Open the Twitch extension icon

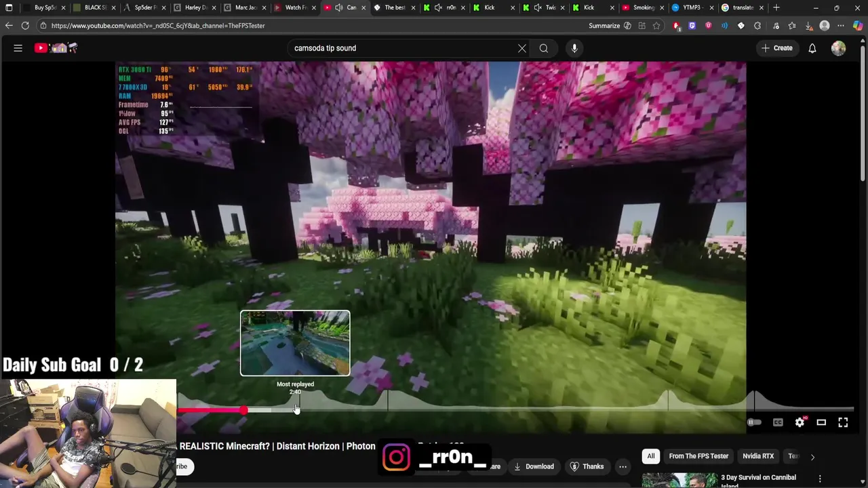click(x=692, y=26)
